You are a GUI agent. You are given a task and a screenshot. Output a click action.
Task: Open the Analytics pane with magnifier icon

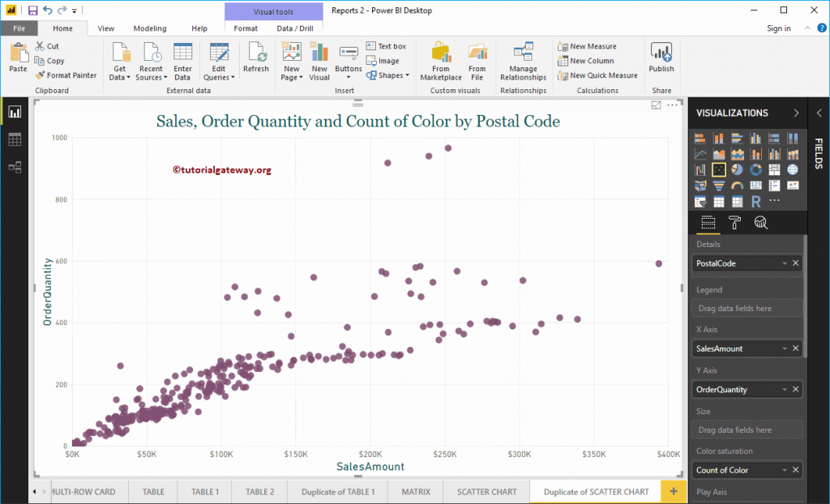759,222
